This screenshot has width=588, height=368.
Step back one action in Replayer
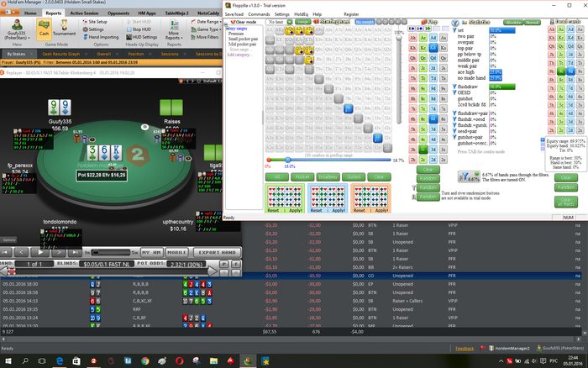[21, 252]
